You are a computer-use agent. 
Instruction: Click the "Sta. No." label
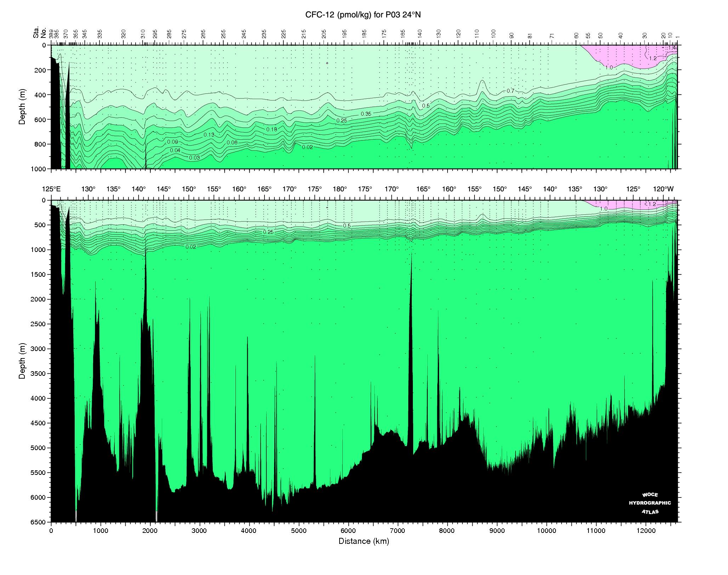(40, 33)
